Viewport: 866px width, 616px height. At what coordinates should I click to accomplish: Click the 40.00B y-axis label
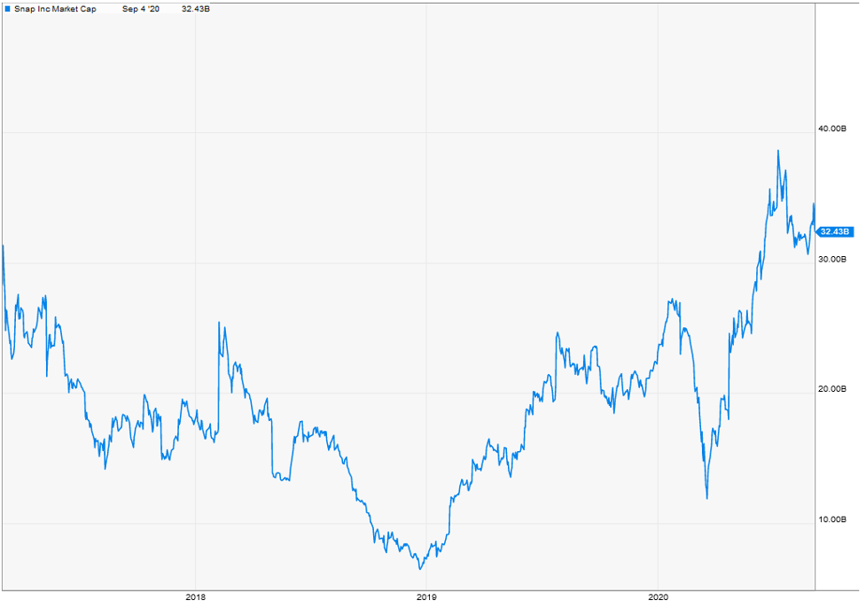tap(831, 129)
